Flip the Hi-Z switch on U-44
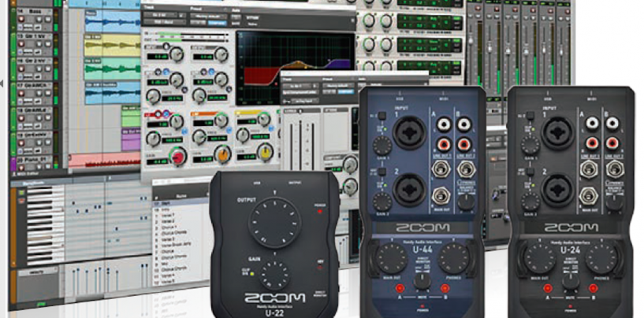The height and width of the screenshot is (318, 644). (382, 116)
